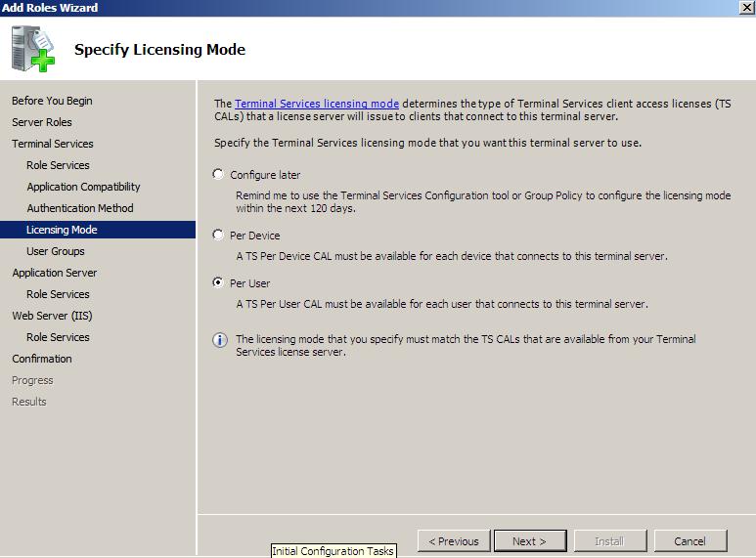This screenshot has height=558, width=756.
Task: Go to the User Groups step
Action: tap(56, 251)
